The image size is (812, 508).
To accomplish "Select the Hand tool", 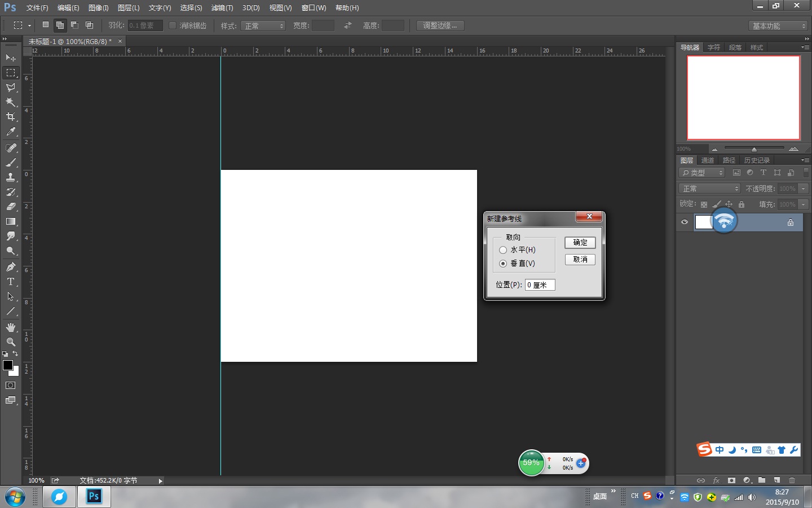I will (11, 327).
